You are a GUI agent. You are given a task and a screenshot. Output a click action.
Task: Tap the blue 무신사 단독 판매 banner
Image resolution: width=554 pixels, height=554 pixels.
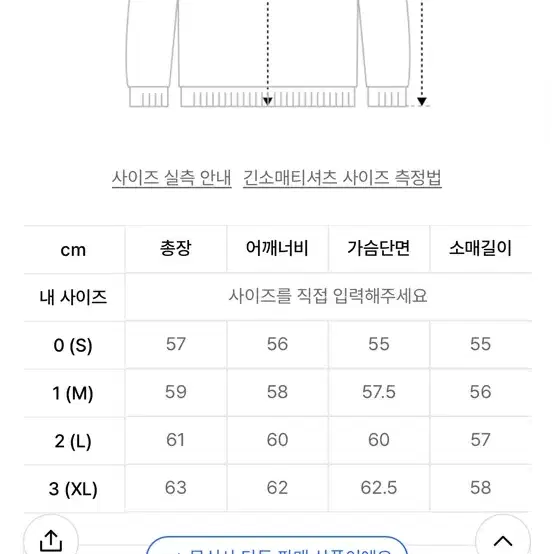pyautogui.click(x=277, y=545)
